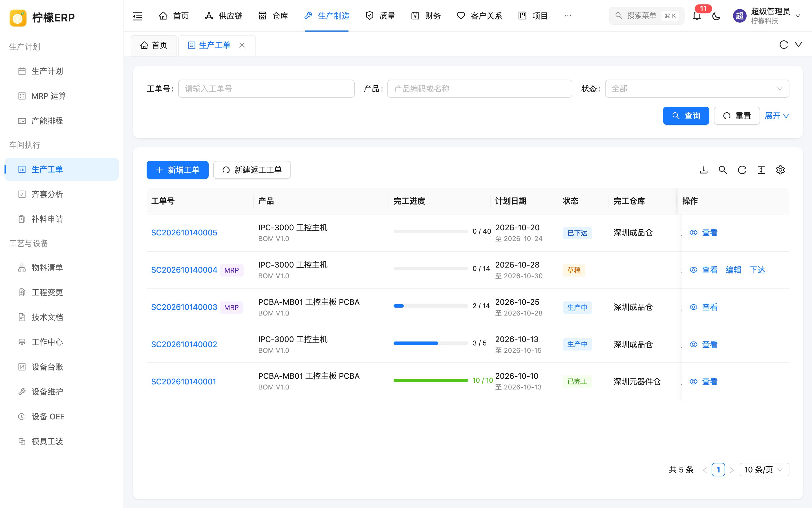Go to pagination page 1
Image resolution: width=812 pixels, height=508 pixels.
coord(718,470)
